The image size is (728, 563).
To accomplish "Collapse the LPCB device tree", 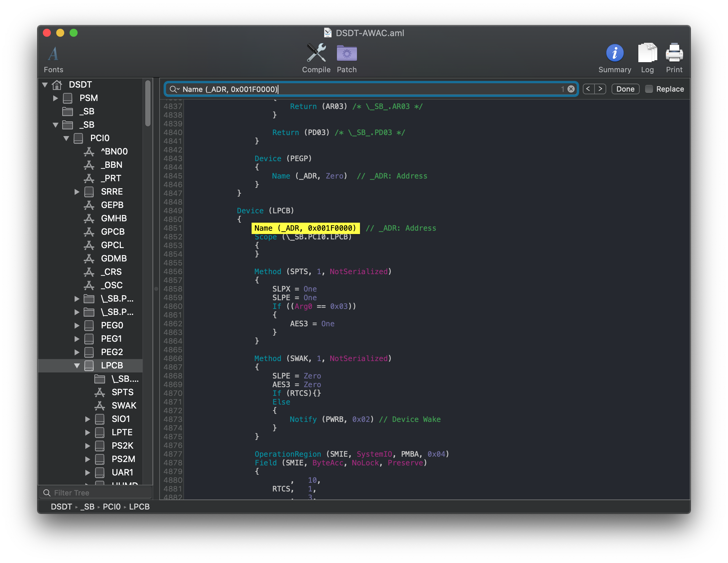I will point(78,365).
